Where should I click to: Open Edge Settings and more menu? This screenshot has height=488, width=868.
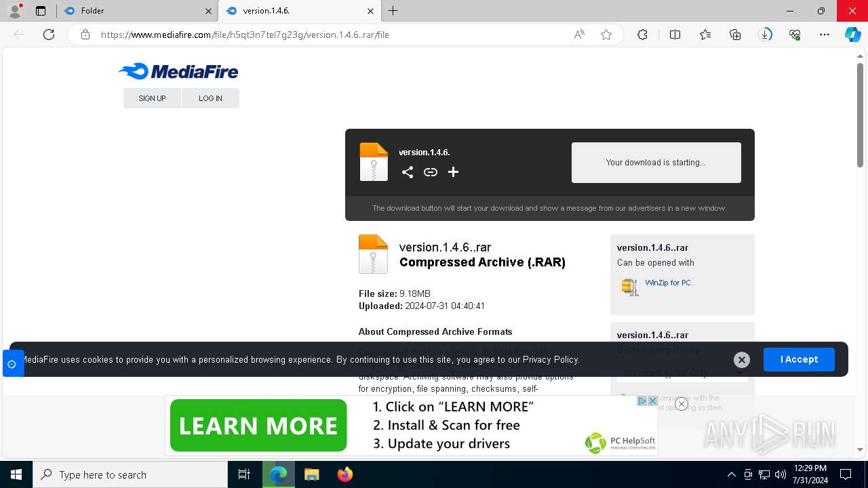pos(825,35)
